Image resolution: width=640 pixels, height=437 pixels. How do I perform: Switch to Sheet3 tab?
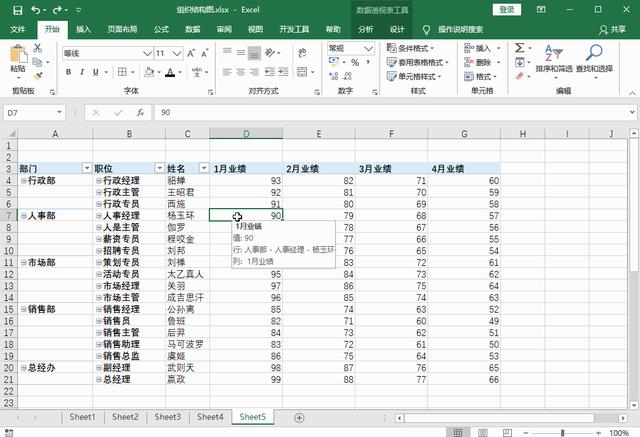167,417
